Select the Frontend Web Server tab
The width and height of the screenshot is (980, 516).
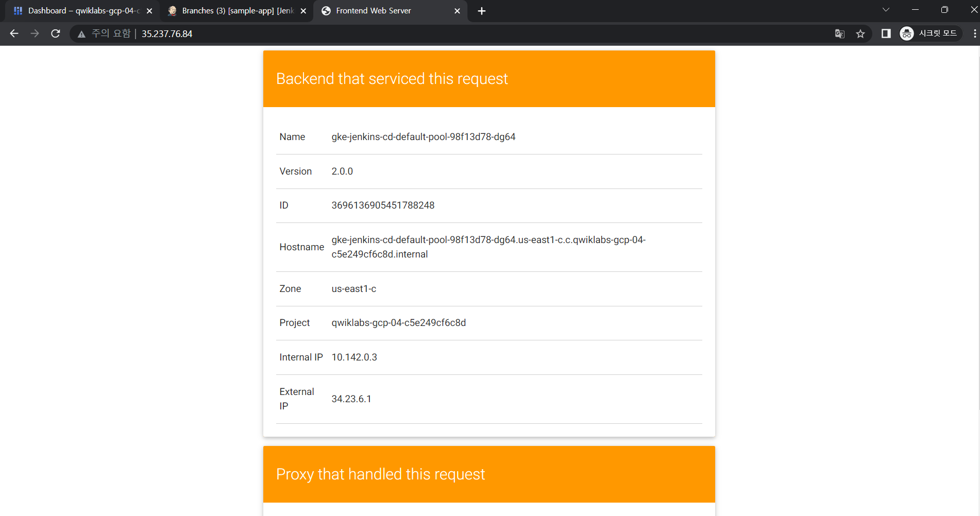(x=391, y=11)
